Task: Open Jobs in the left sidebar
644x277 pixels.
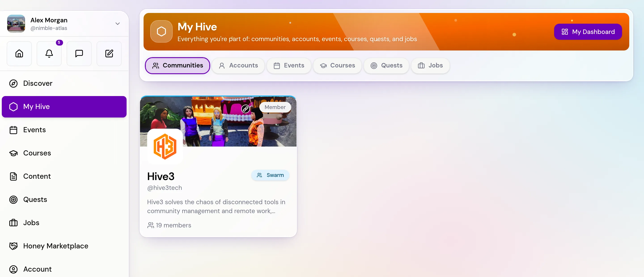Action: (64, 223)
